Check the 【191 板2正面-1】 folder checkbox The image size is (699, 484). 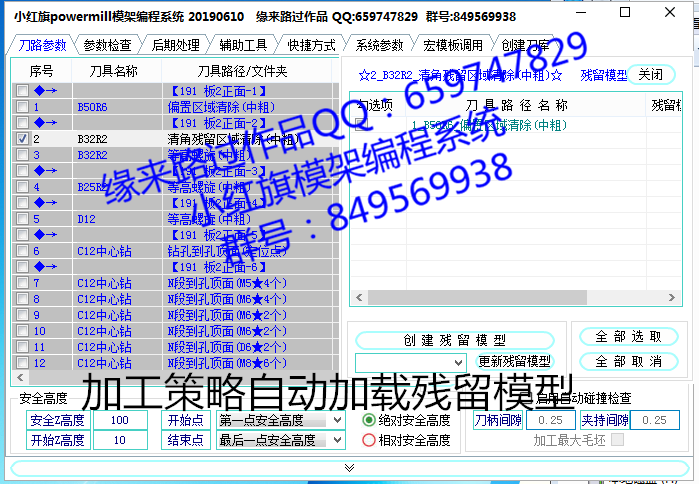click(x=22, y=91)
